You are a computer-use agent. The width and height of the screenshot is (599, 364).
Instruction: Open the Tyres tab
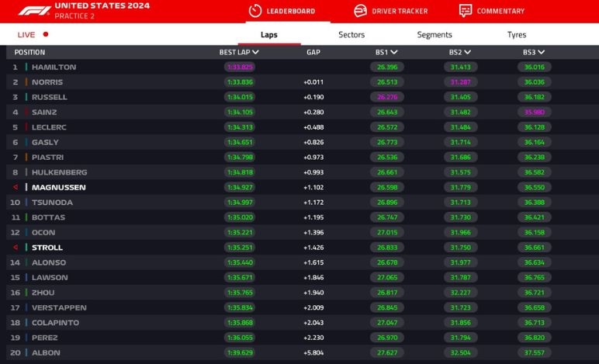coord(517,35)
